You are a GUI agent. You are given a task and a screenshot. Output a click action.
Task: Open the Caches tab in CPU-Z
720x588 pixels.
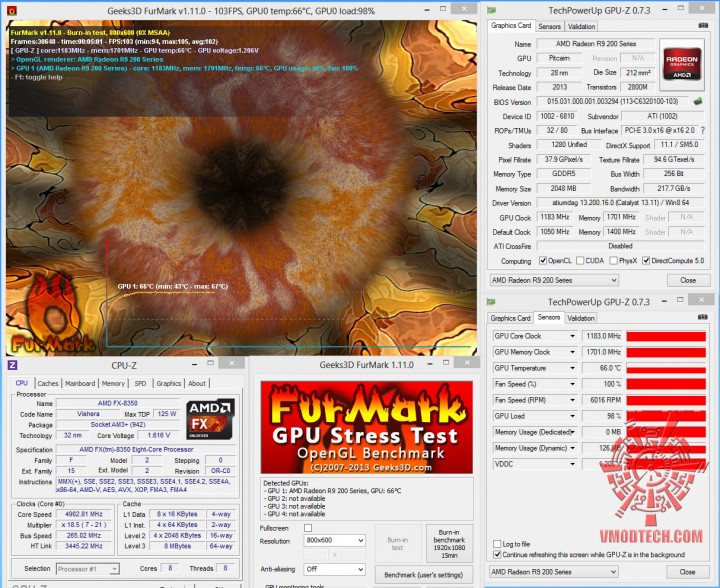[48, 383]
